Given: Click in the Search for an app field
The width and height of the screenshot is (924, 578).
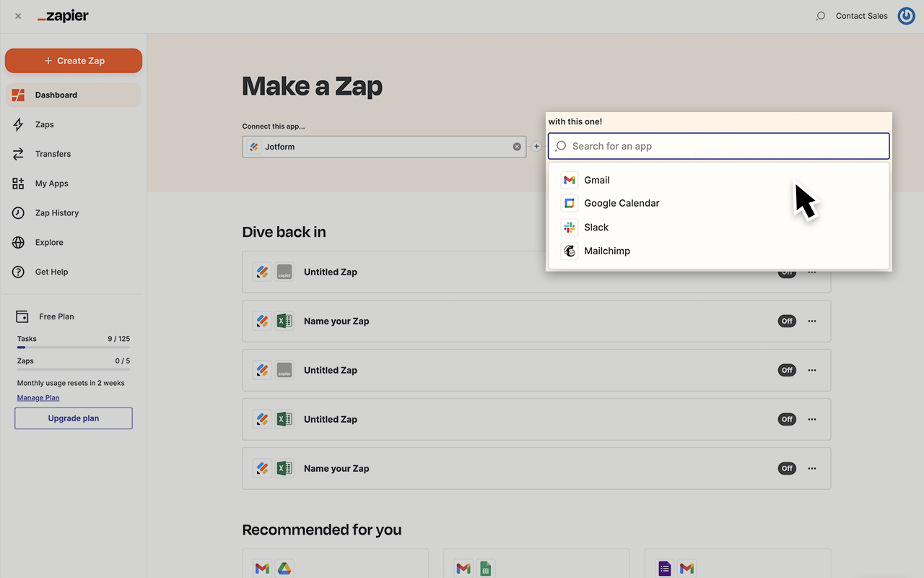Looking at the screenshot, I should (718, 146).
